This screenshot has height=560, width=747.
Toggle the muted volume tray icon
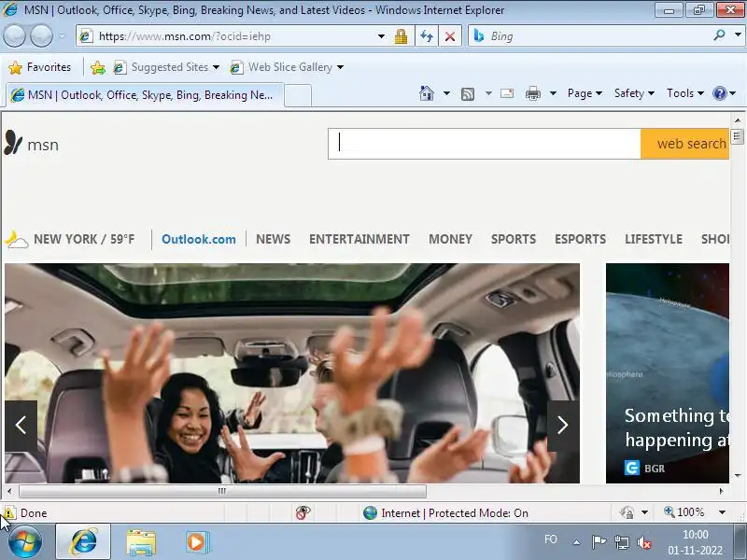pyautogui.click(x=644, y=542)
